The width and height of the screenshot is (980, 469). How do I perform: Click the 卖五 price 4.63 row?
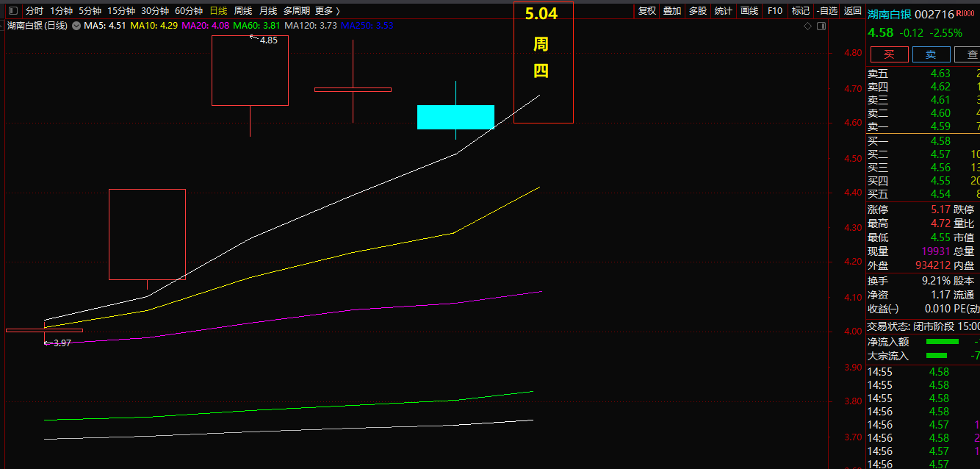(x=923, y=74)
